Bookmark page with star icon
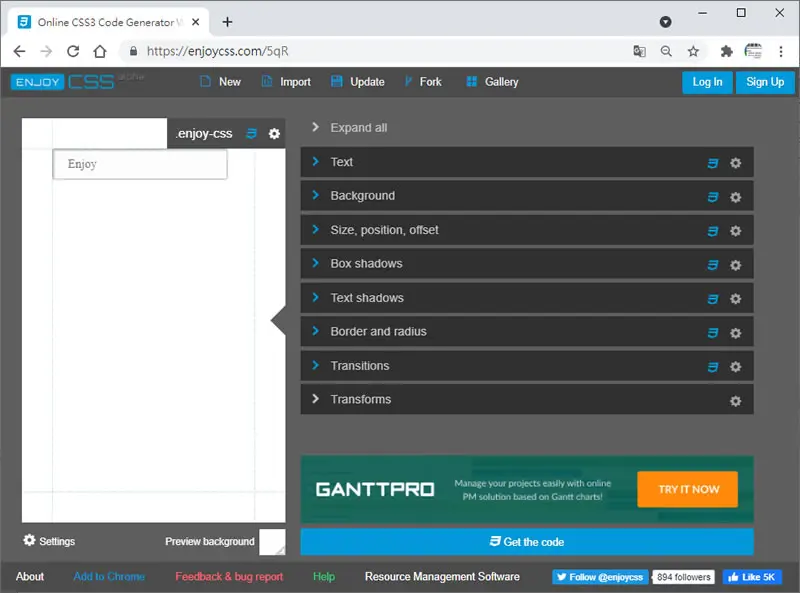The height and width of the screenshot is (593, 800). point(693,51)
